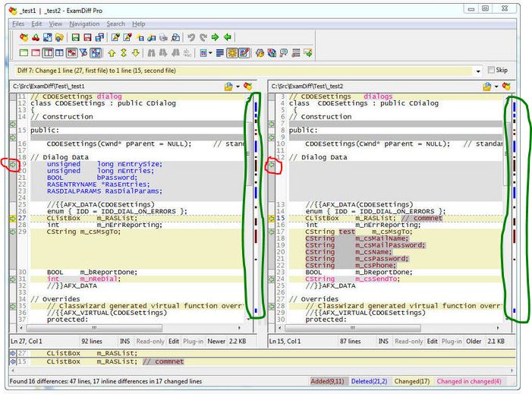Screen dimensions: 532x394
Task: Click the Deleted color legend swatch
Action: pyautogui.click(x=369, y=381)
